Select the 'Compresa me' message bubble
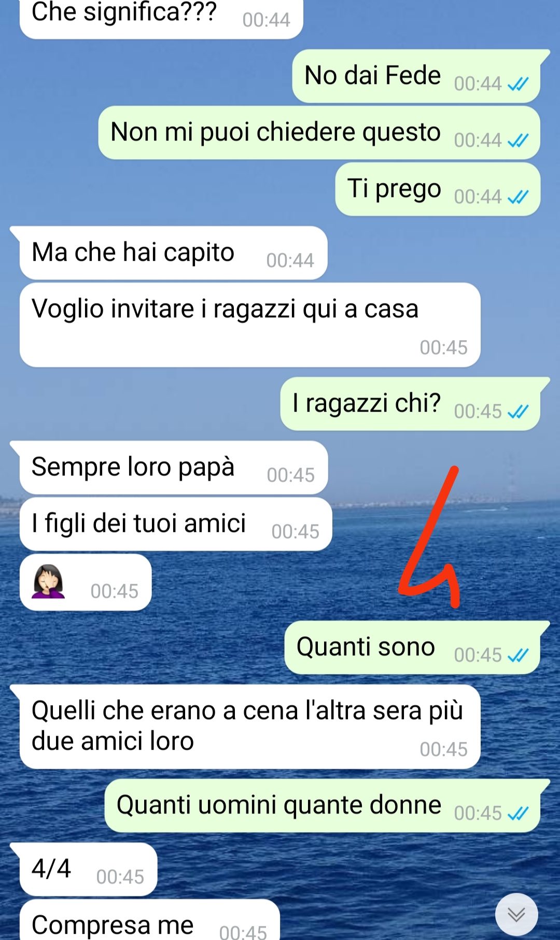Screen dimensions: 560x940 coord(150,920)
